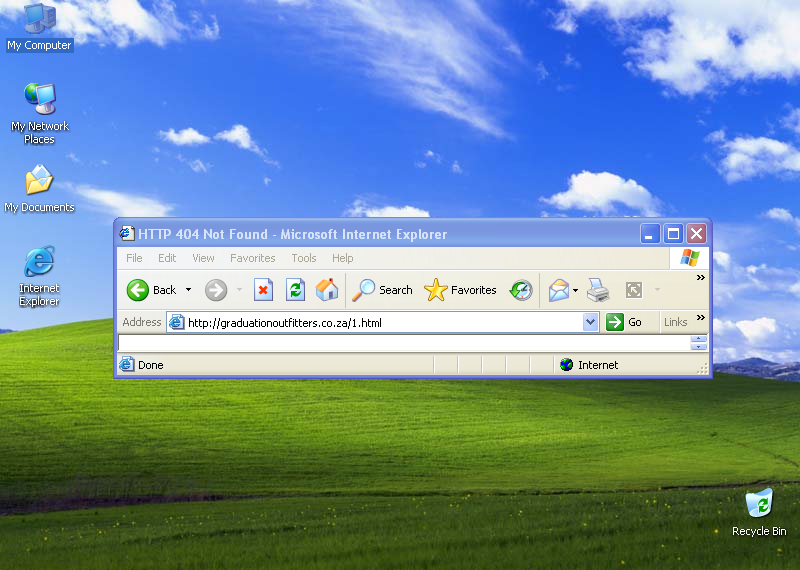
Task: Click the green Back arrow button
Action: [138, 290]
